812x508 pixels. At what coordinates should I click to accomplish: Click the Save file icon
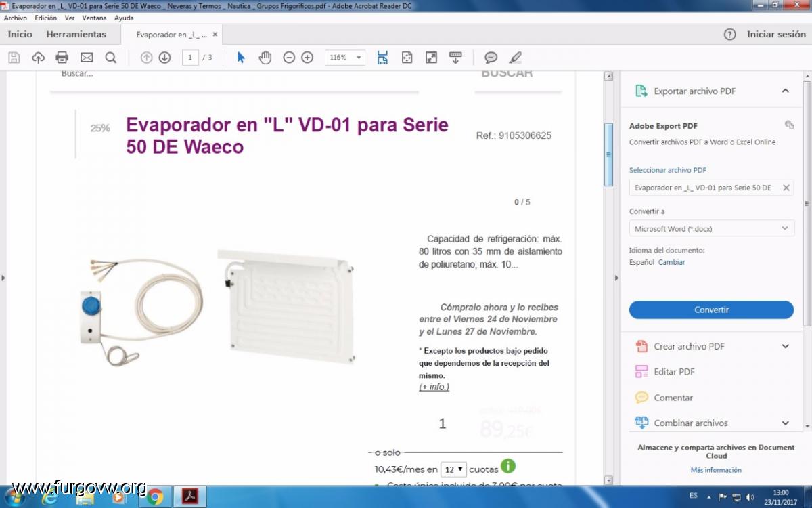point(14,58)
